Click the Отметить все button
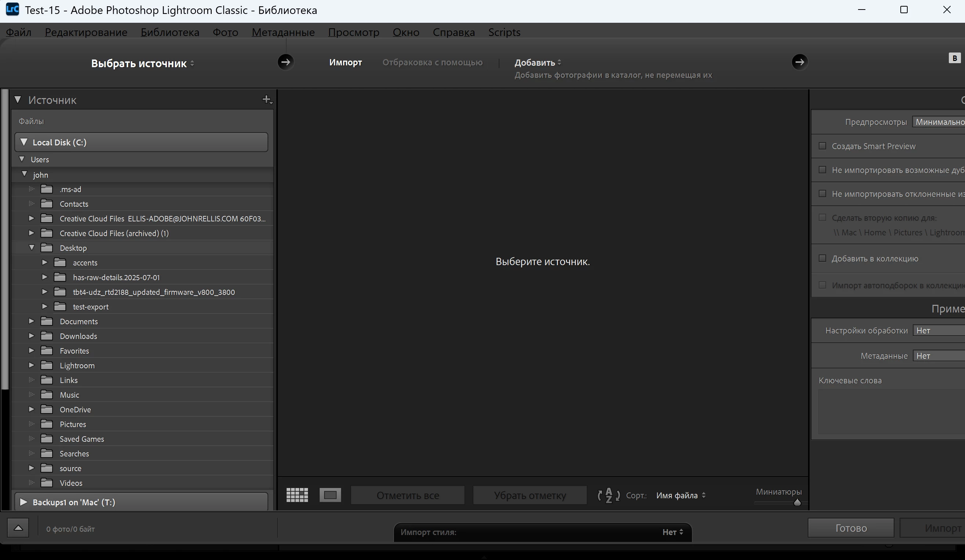The image size is (965, 560). click(x=408, y=495)
